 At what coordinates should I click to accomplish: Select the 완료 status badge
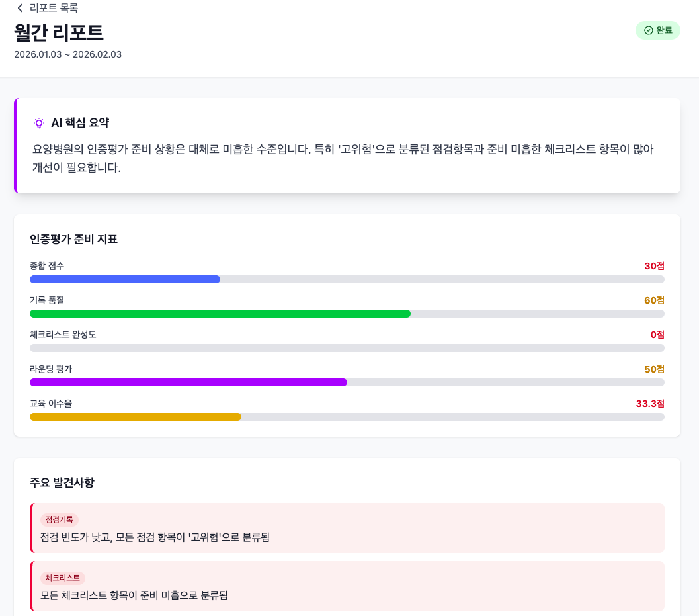coord(657,30)
